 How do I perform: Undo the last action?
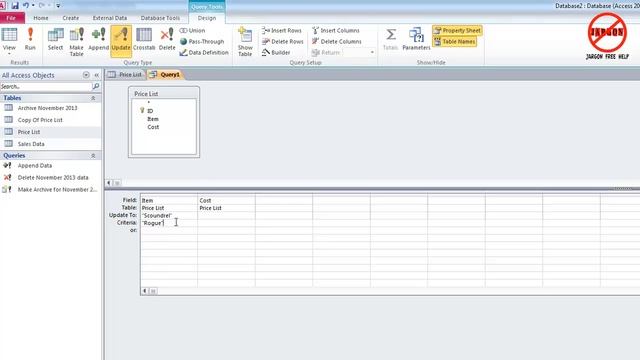pos(26,6)
